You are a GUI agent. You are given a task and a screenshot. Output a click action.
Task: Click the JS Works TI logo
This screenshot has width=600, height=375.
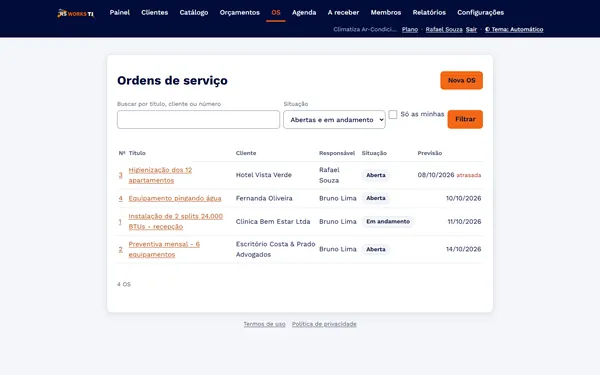coord(75,13)
